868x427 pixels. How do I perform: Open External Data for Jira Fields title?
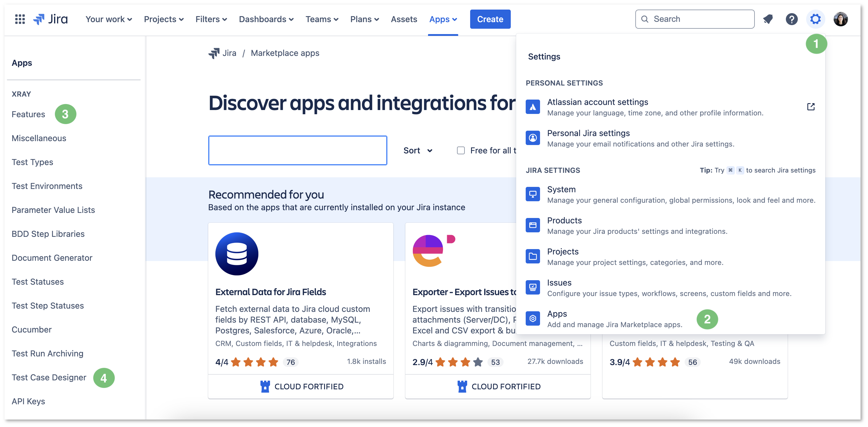271,292
